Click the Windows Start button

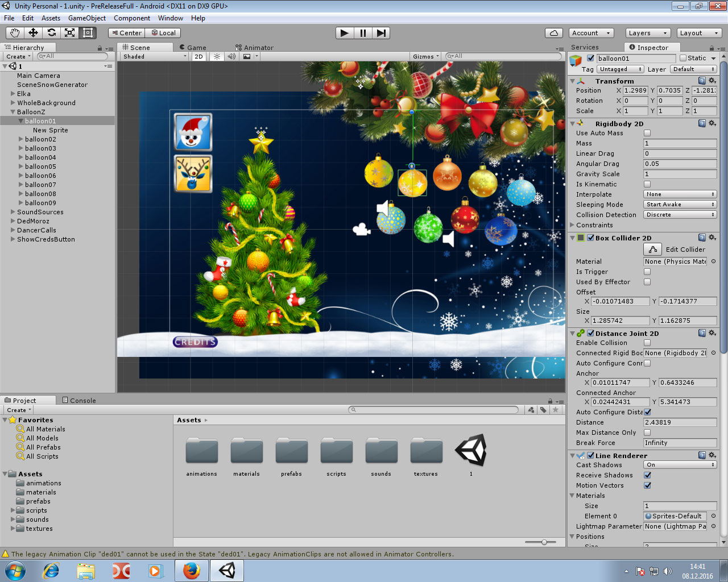15,571
